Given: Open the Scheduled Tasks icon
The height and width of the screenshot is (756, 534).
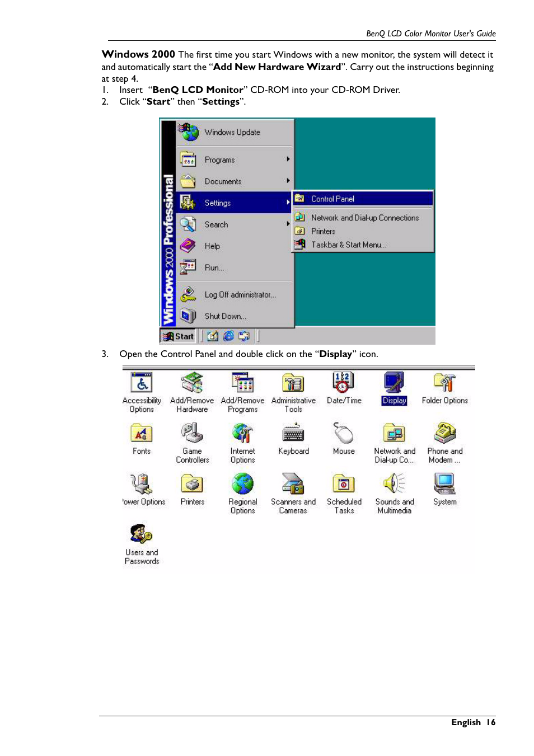Looking at the screenshot, I should (343, 484).
